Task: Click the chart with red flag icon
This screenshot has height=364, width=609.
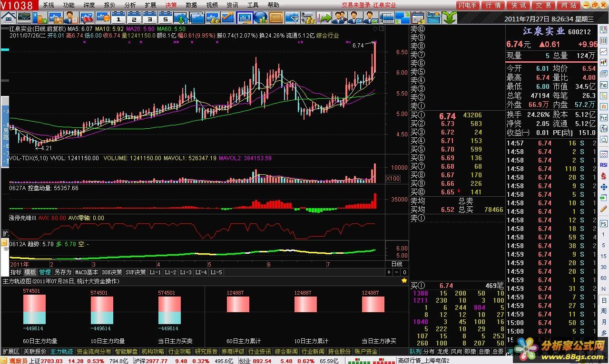Action: click(x=87, y=18)
